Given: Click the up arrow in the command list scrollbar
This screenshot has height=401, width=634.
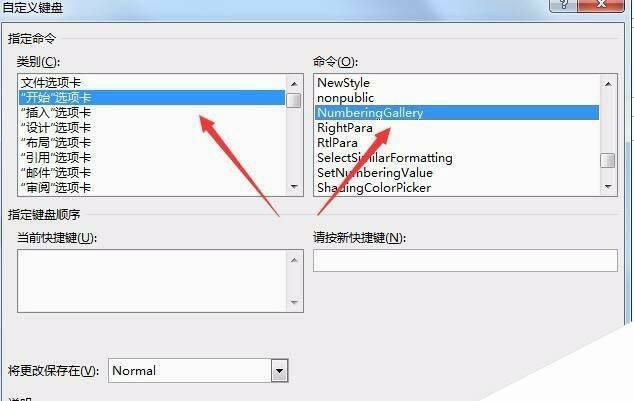Looking at the screenshot, I should click(x=608, y=84).
